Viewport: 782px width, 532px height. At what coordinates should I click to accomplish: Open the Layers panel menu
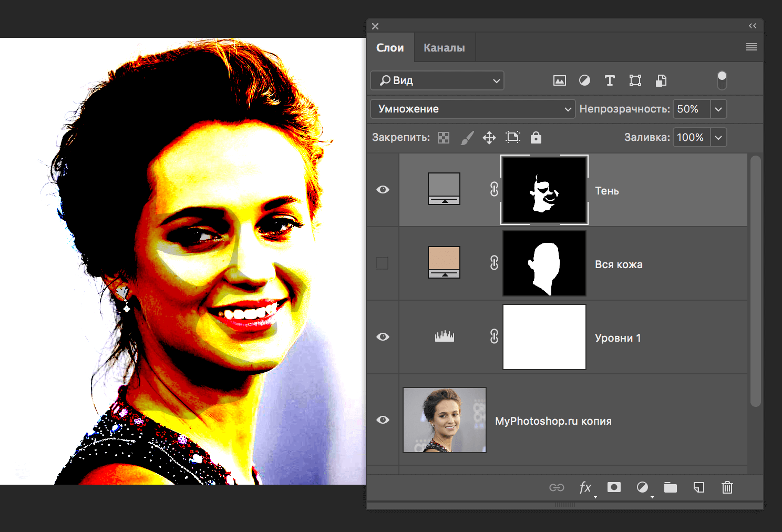751,47
